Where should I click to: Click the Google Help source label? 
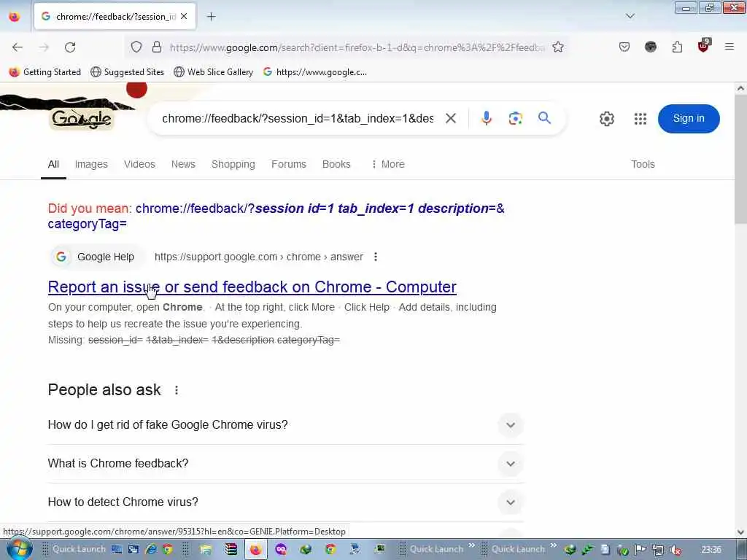[105, 257]
